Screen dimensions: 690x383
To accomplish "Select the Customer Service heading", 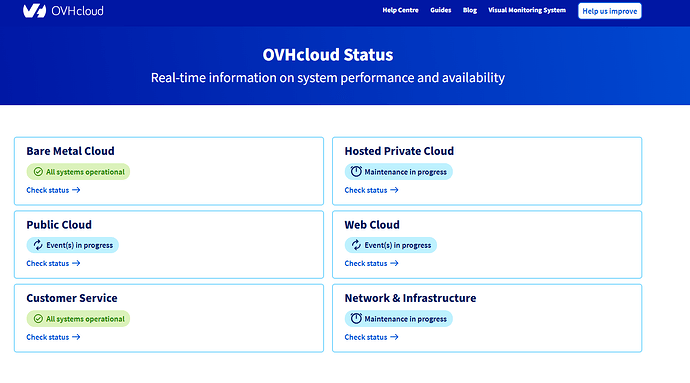I will (72, 298).
